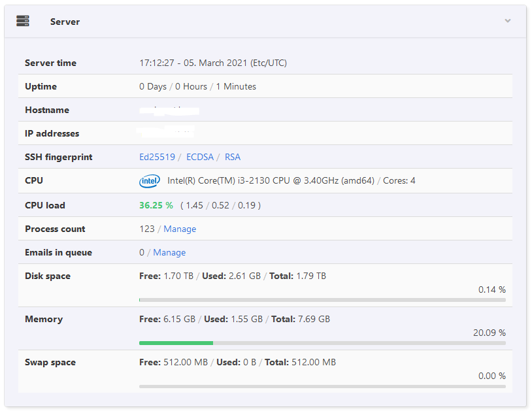Click Manage next to emails in queue
The width and height of the screenshot is (532, 413).
pyautogui.click(x=169, y=252)
